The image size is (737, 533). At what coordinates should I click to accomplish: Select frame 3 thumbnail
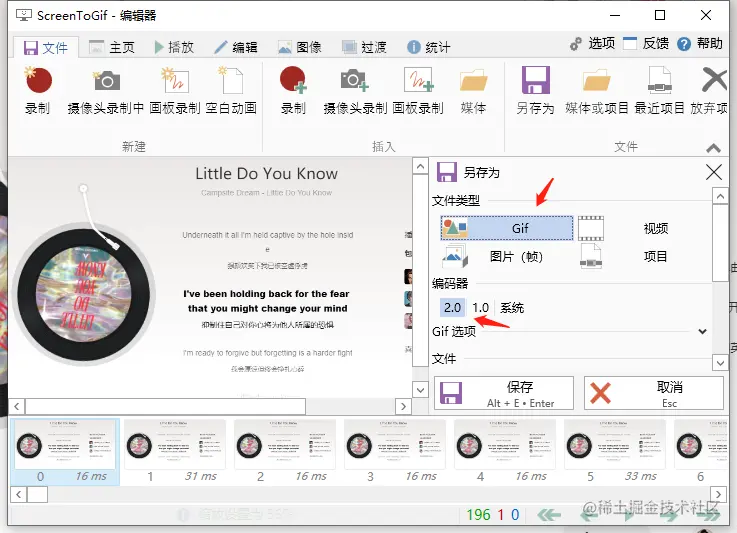395,452
